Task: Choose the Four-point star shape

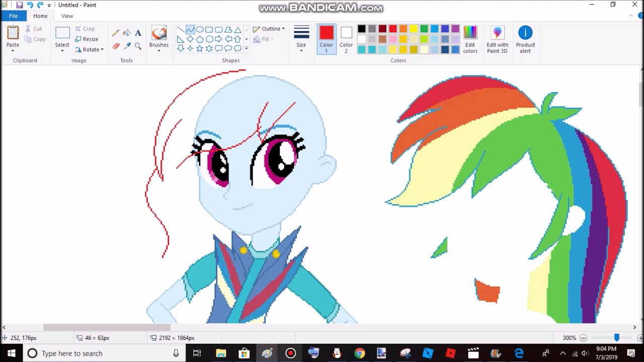Action: [x=190, y=49]
